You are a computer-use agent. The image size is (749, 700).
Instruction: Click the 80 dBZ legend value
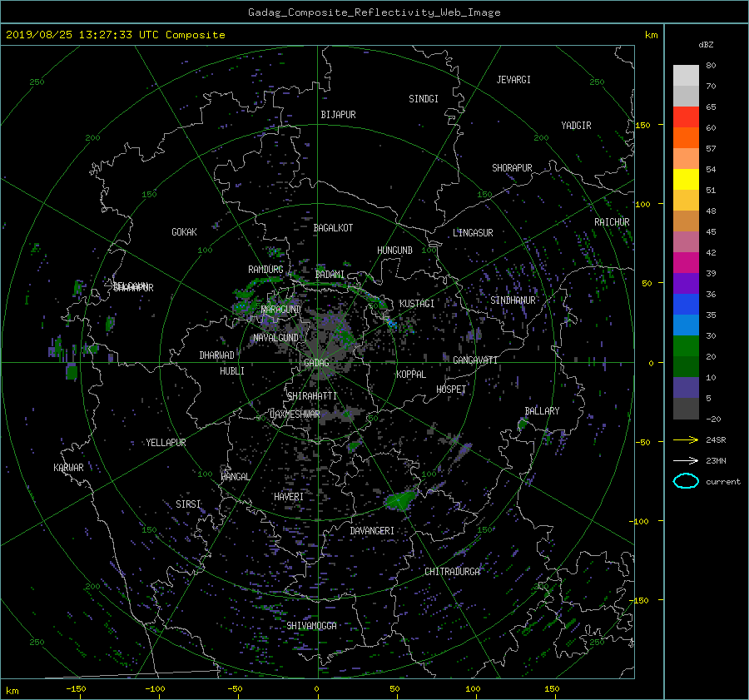711,66
